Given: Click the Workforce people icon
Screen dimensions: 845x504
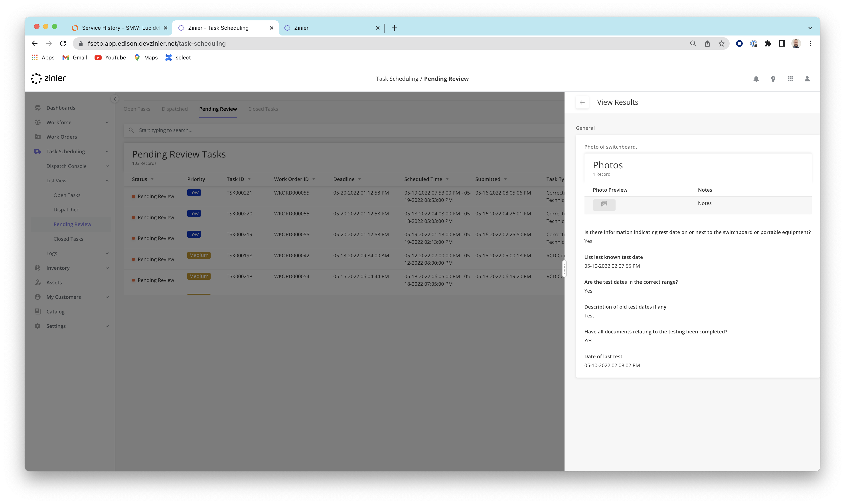Looking at the screenshot, I should [38, 122].
